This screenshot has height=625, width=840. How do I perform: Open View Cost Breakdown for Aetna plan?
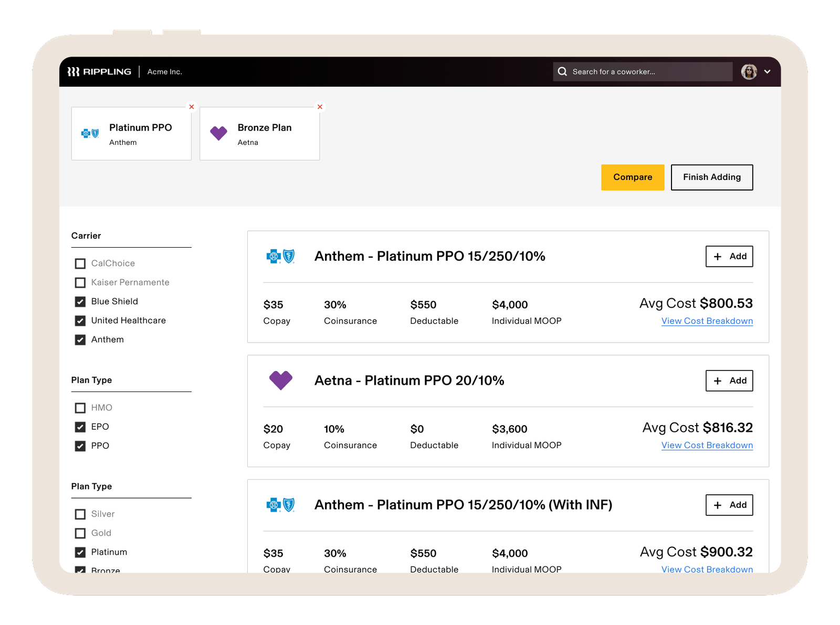707,445
